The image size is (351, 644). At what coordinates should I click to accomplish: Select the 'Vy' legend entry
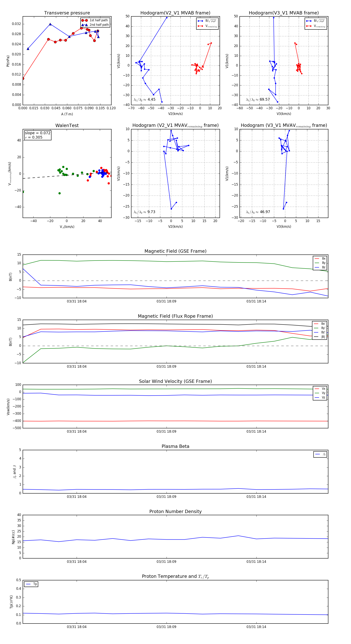pyautogui.click(x=320, y=393)
